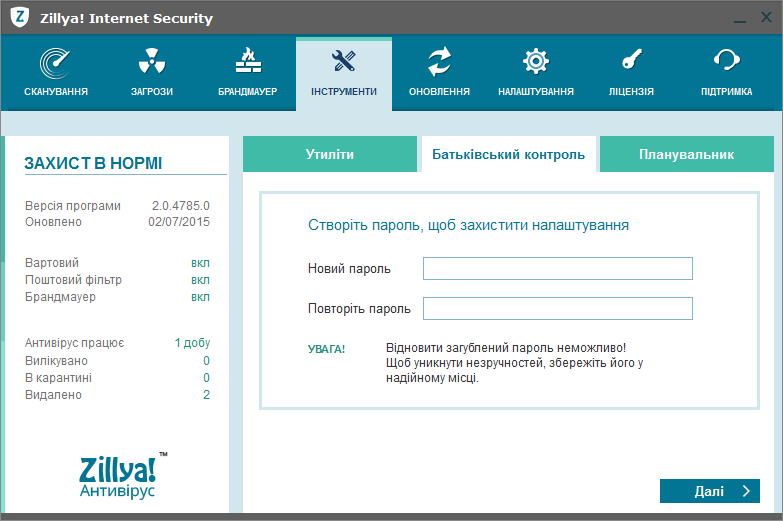Close the Zillya window
The width and height of the screenshot is (783, 521).
click(x=766, y=17)
